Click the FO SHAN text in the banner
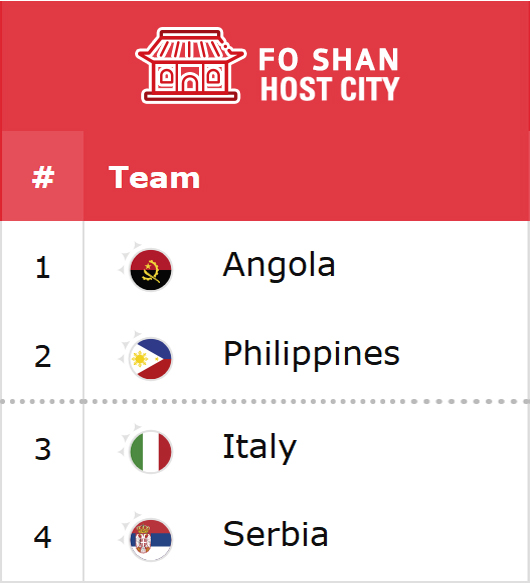Viewport: 530px width, 583px height. point(329,59)
